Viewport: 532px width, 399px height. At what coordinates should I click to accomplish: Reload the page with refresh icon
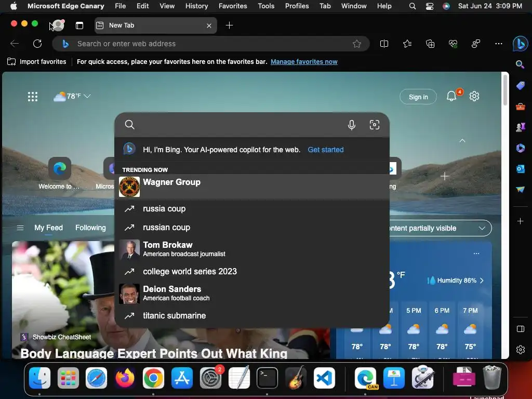37,44
